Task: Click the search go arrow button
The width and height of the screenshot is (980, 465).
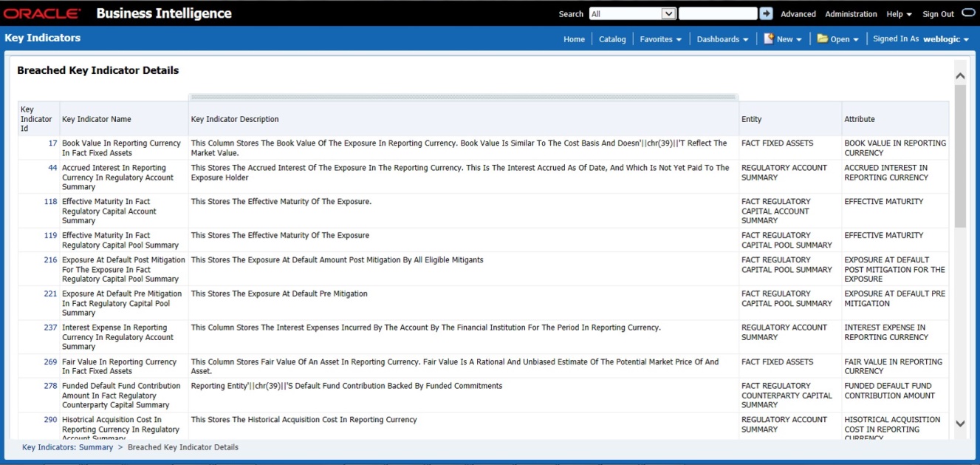Action: tap(767, 13)
